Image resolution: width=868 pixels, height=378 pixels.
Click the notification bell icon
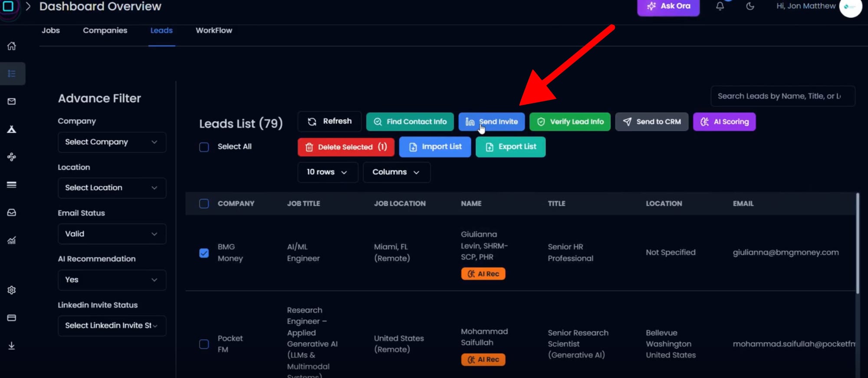pyautogui.click(x=720, y=6)
